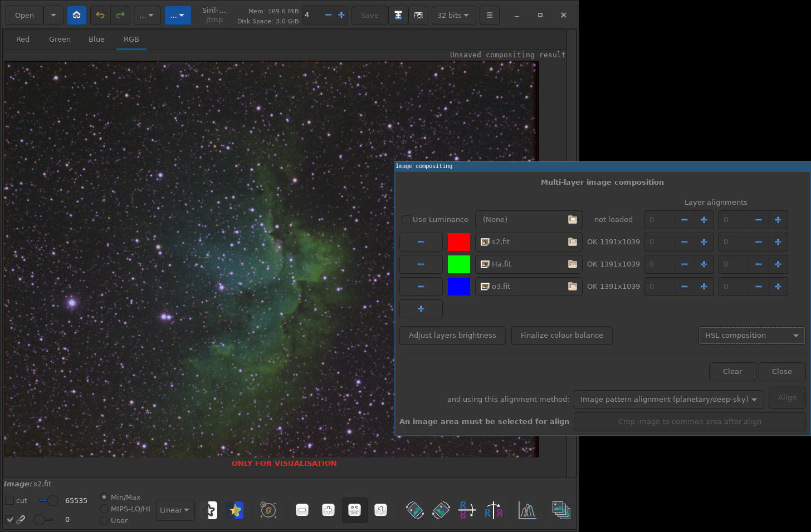The height and width of the screenshot is (532, 811).
Task: Select Min/Max display mode
Action: pyautogui.click(x=104, y=497)
